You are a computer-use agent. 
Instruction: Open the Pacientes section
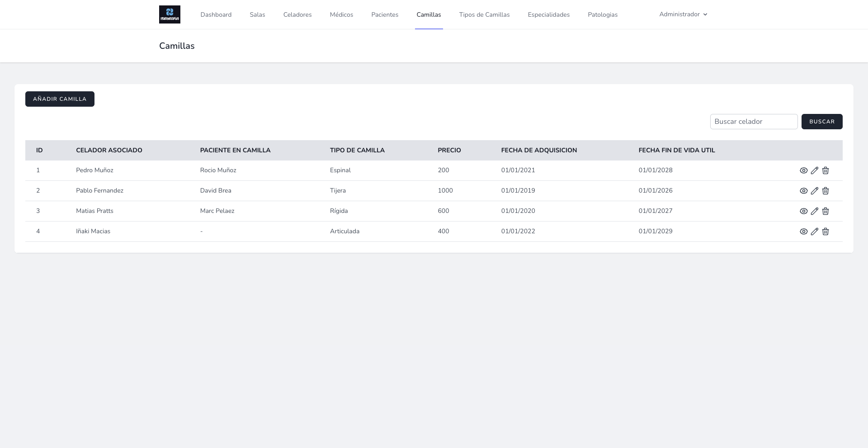(385, 15)
